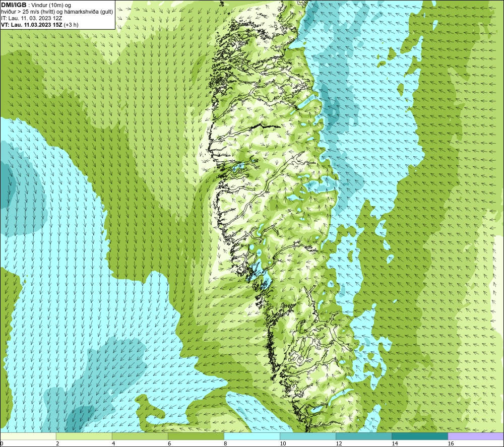Select the light cyan 8–10 m/s legend swatch
Viewport: 504px width, 447px height.
point(252,436)
